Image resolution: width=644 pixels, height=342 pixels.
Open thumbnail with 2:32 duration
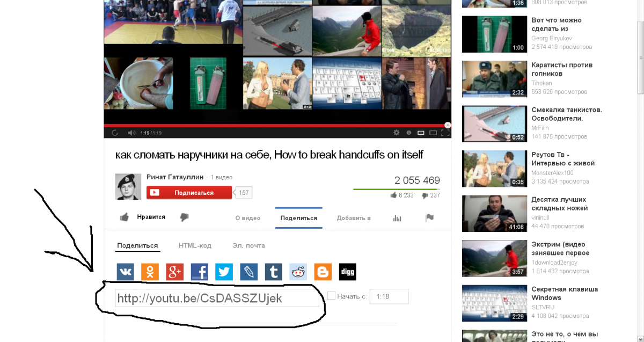[x=495, y=78]
